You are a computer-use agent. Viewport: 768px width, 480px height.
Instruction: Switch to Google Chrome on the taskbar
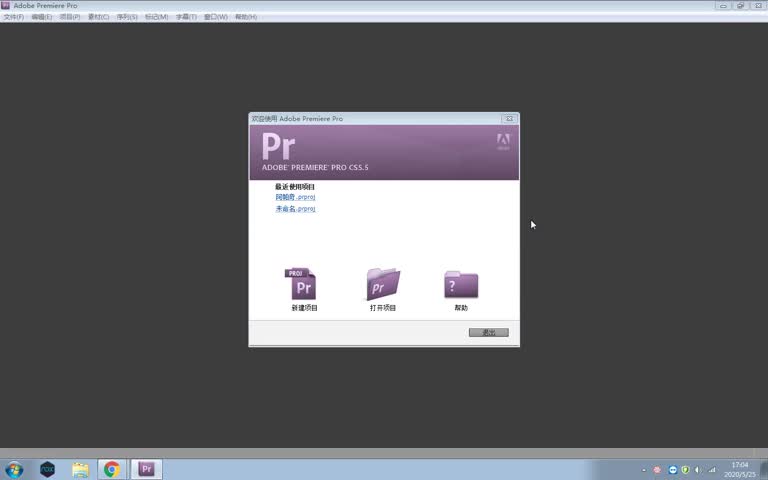(112, 469)
